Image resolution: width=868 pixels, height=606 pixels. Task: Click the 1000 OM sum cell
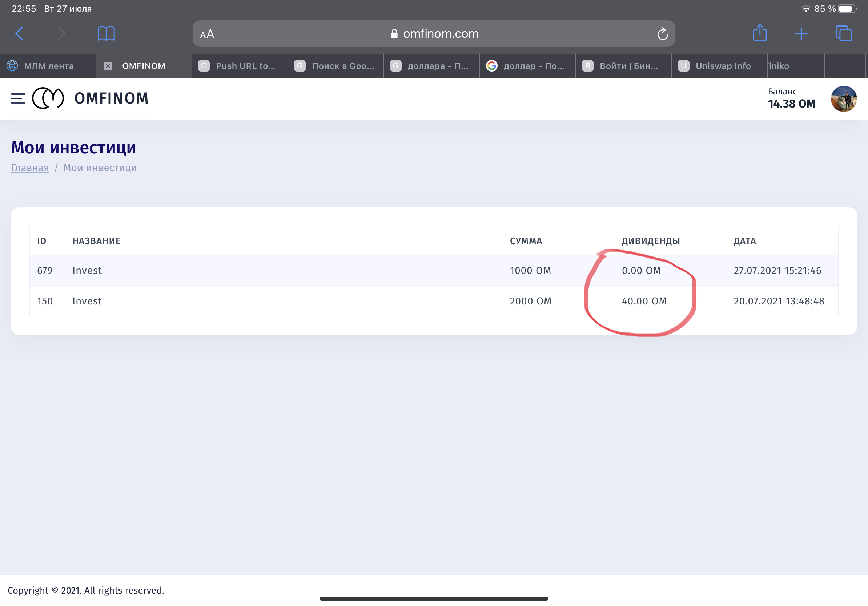pos(530,271)
